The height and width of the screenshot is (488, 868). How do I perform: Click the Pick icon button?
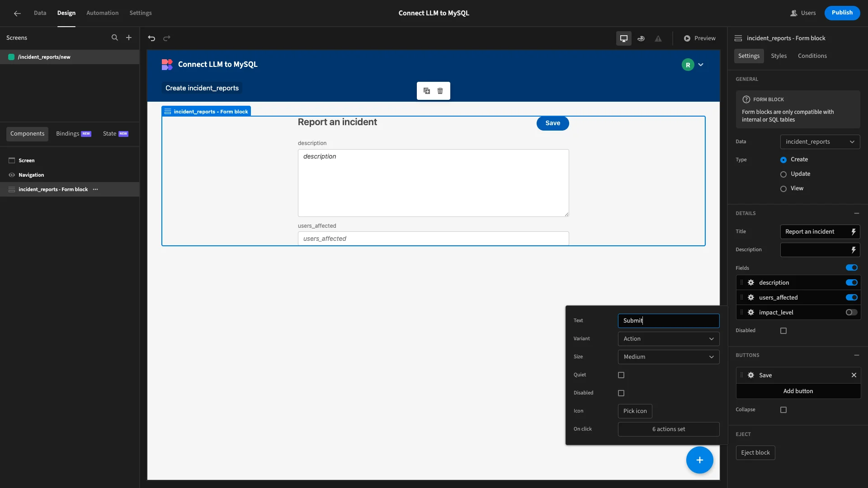tap(635, 411)
